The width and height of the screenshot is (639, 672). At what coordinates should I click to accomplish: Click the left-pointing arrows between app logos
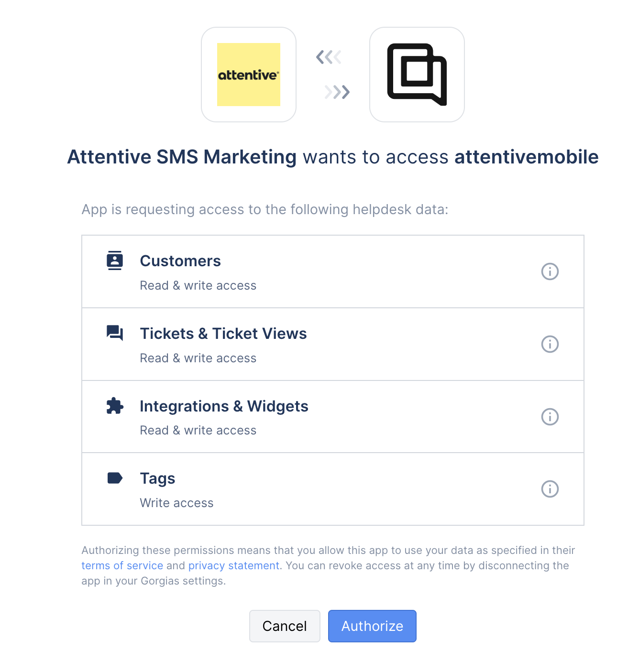pos(329,57)
